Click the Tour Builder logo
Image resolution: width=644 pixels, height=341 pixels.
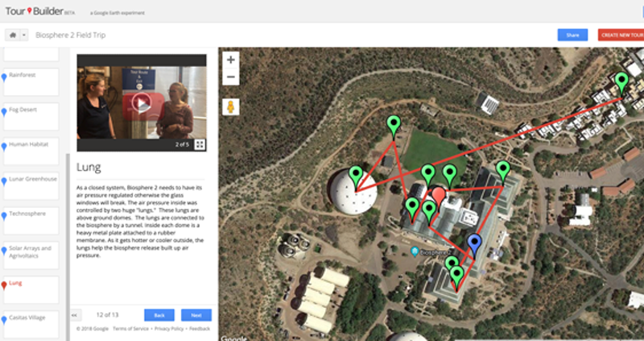pos(39,11)
